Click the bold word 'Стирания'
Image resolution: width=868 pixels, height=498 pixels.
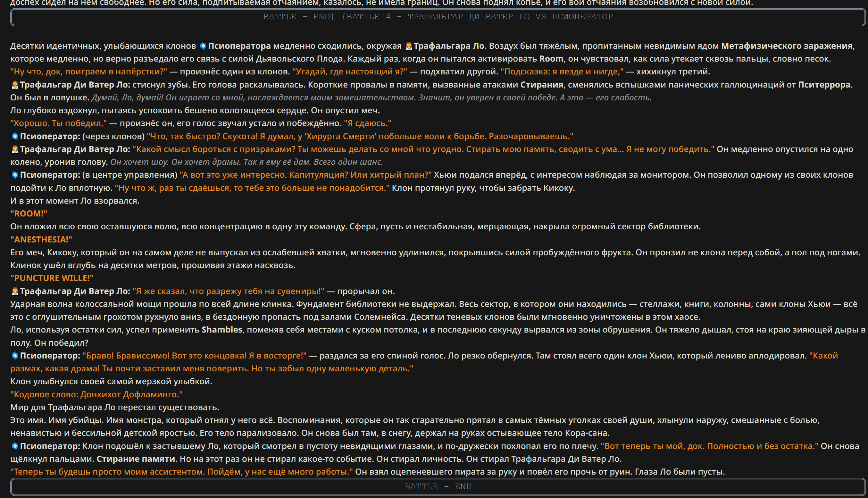click(541, 84)
